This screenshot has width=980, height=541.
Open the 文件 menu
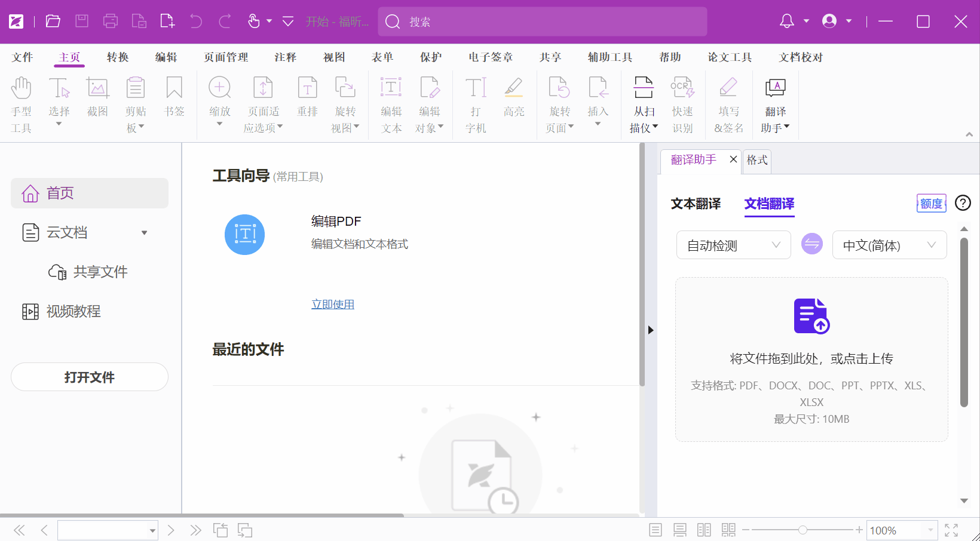click(22, 57)
